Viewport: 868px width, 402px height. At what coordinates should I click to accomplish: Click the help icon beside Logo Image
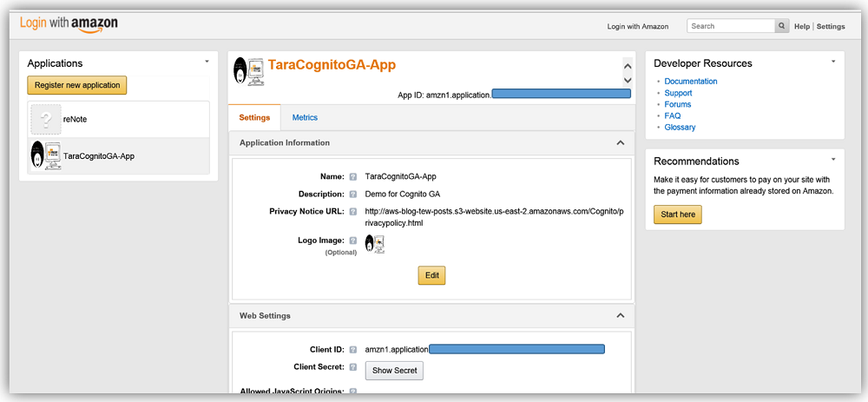[x=353, y=240]
